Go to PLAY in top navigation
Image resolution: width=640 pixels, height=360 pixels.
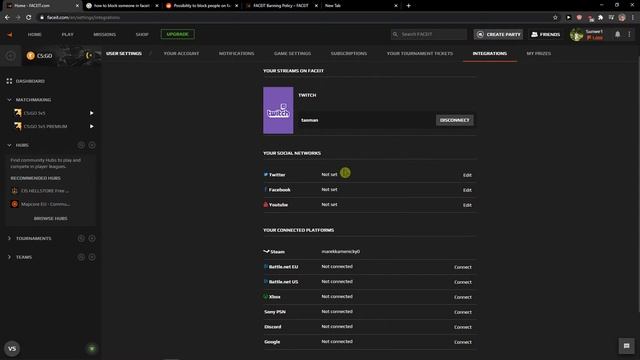coord(68,35)
